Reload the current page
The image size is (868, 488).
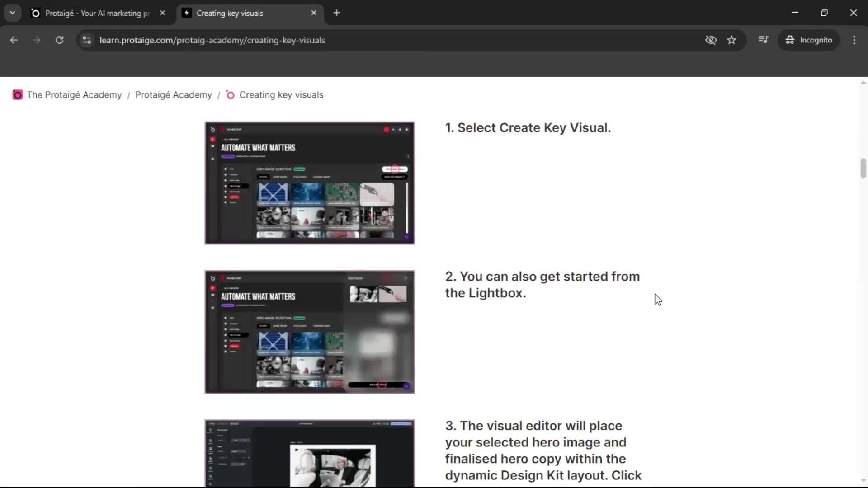[x=59, y=40]
